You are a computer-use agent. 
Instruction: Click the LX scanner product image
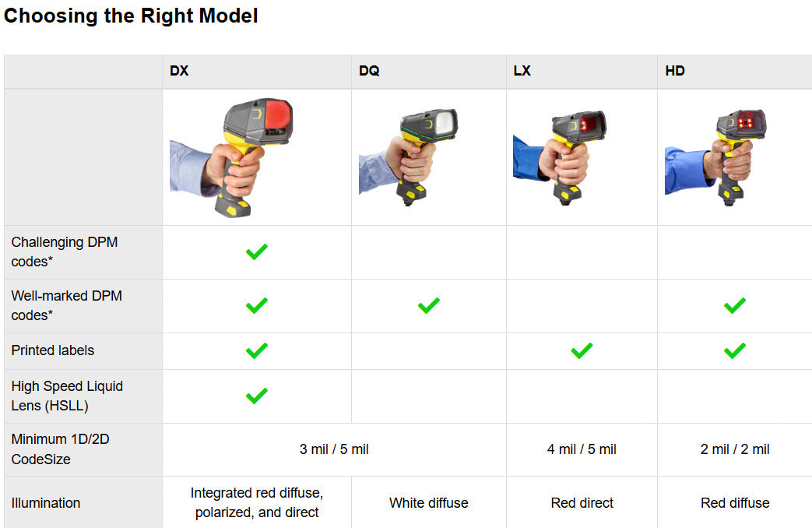pyautogui.click(x=559, y=157)
